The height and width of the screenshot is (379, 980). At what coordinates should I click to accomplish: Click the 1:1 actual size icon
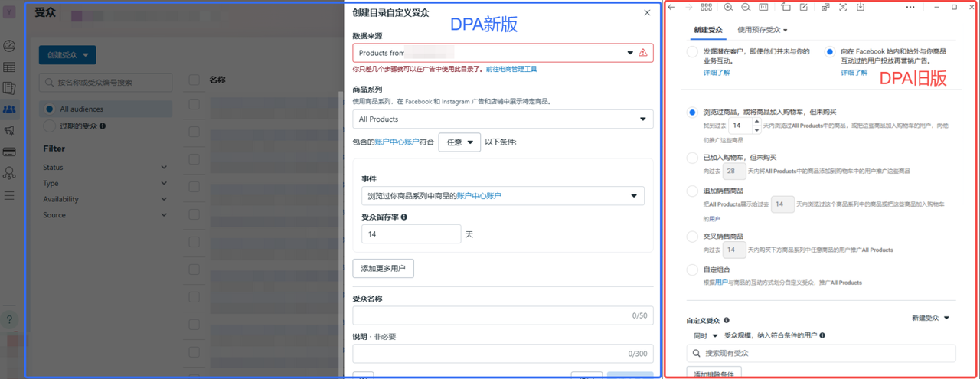point(763,7)
